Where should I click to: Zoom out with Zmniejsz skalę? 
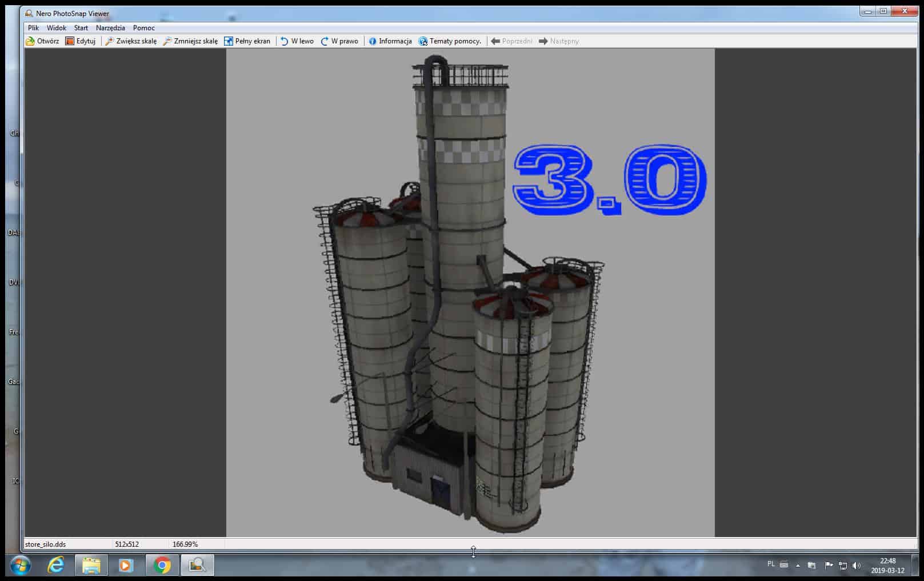coord(190,41)
